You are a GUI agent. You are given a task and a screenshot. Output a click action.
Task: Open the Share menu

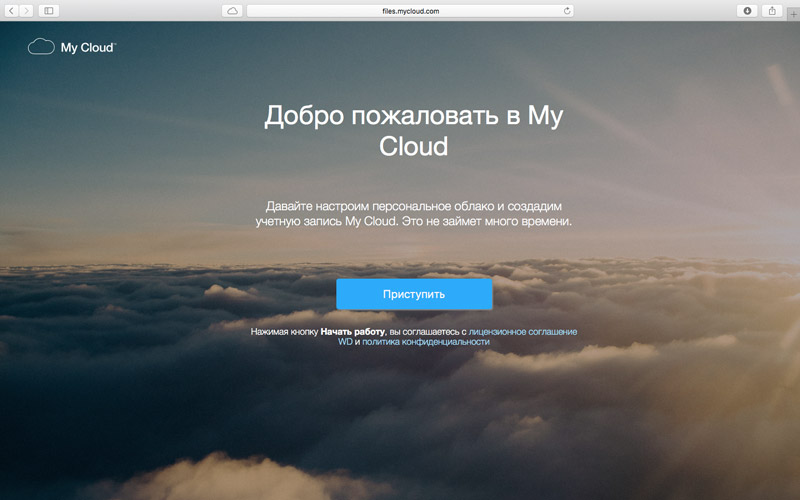[x=772, y=10]
